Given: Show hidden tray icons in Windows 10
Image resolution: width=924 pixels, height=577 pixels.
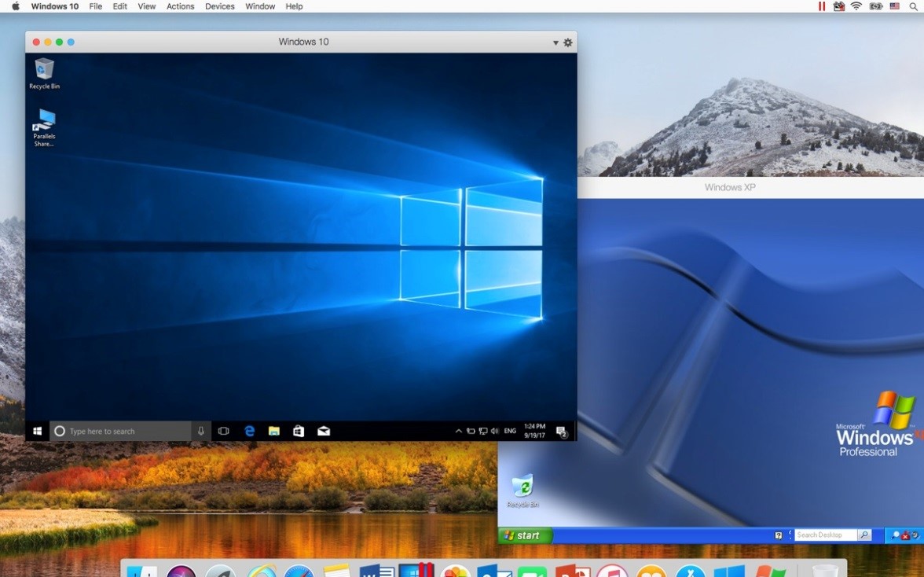Looking at the screenshot, I should tap(459, 431).
